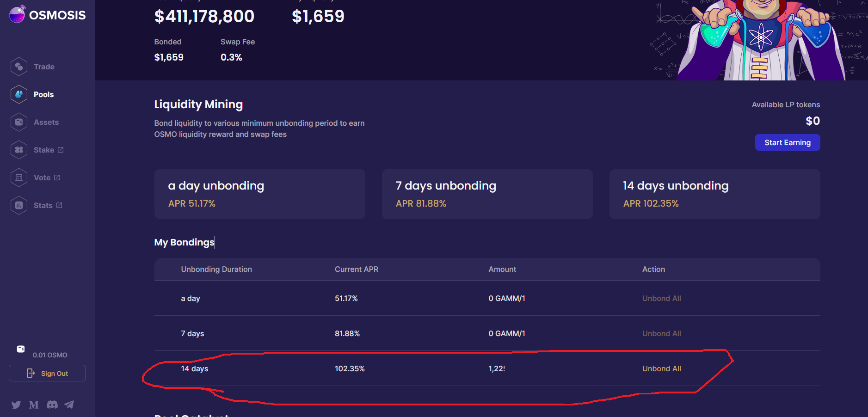Click the Amount column header

(502, 269)
